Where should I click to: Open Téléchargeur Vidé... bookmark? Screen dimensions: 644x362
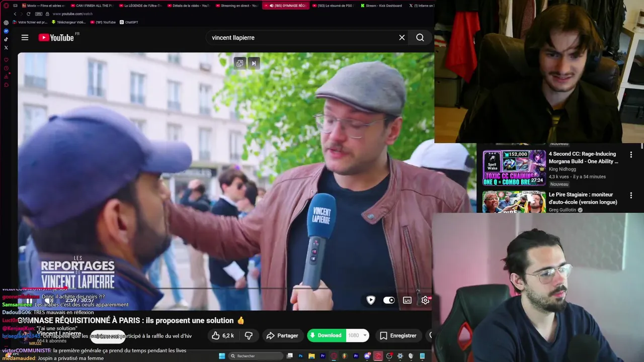pos(68,22)
